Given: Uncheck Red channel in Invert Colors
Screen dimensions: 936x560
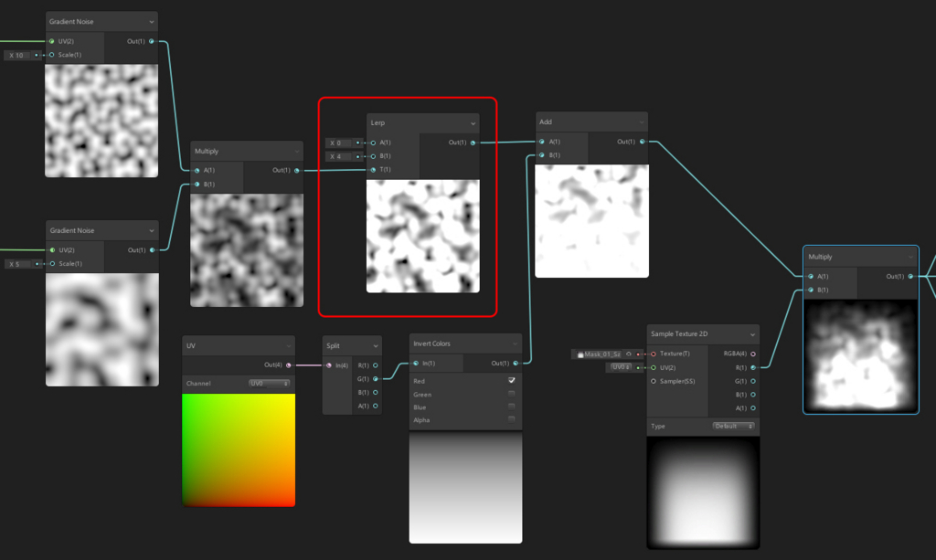Looking at the screenshot, I should pyautogui.click(x=512, y=380).
